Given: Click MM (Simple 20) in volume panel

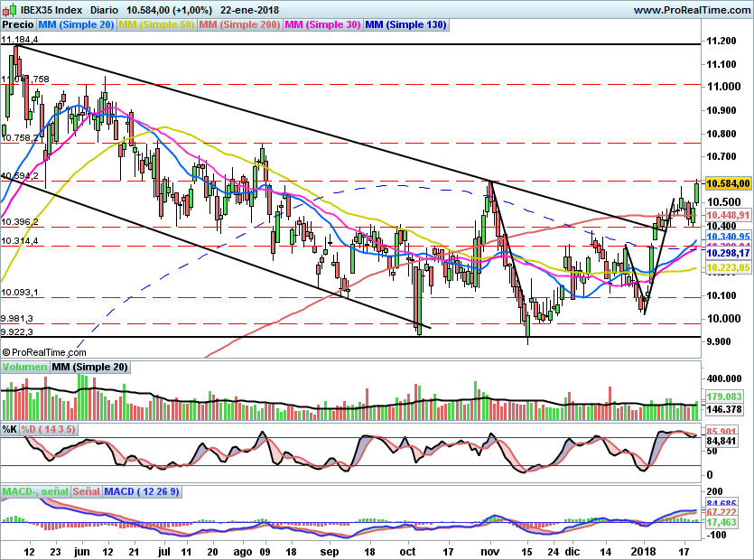Looking at the screenshot, I should coord(90,367).
